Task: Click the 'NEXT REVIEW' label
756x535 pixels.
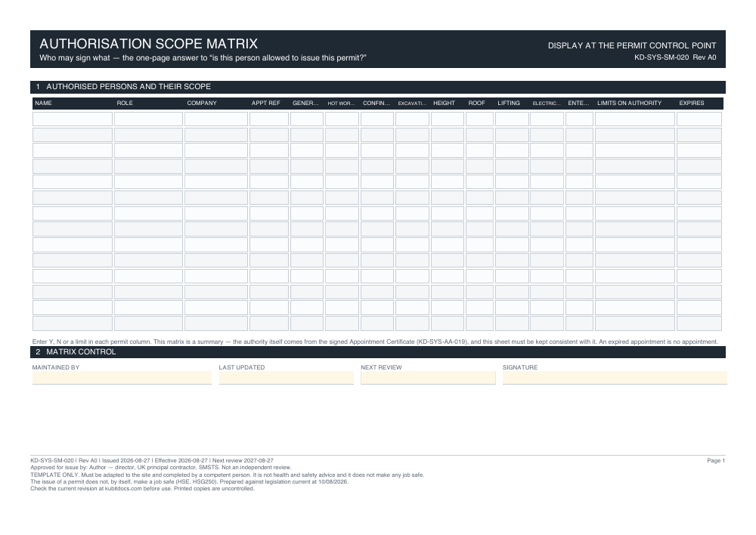Action: pyautogui.click(x=381, y=367)
